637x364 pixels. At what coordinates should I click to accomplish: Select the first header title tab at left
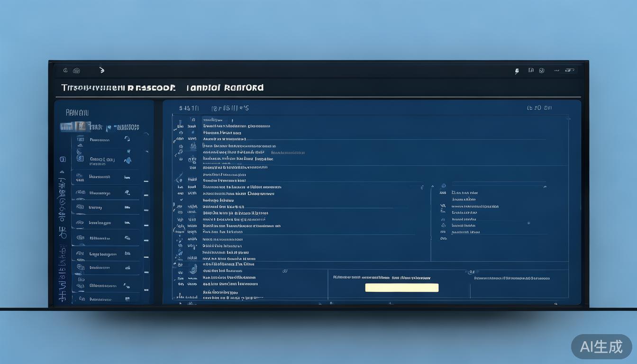coord(118,88)
